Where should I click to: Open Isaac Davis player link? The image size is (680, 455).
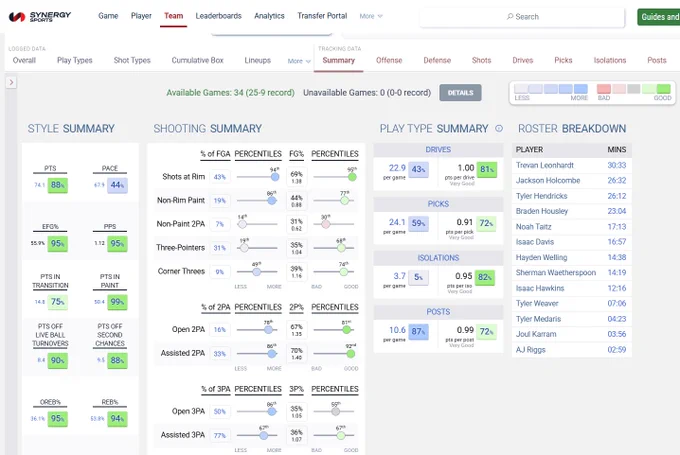click(x=535, y=242)
